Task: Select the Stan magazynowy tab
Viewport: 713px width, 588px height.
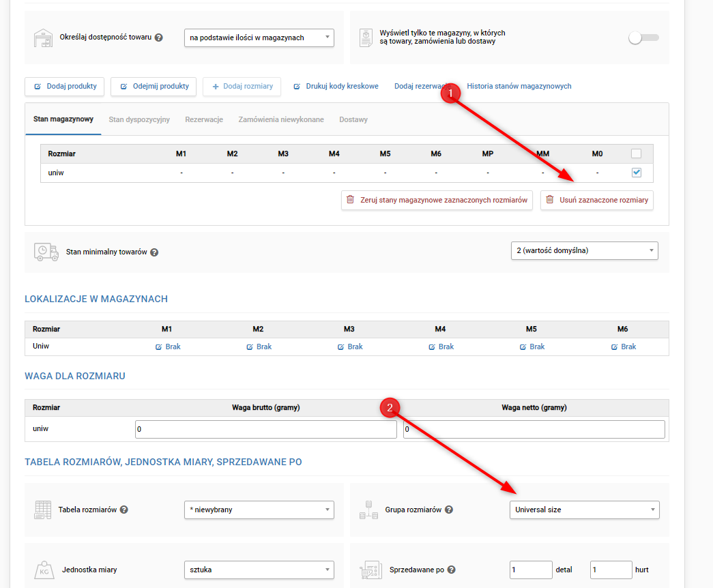Action: click(63, 119)
